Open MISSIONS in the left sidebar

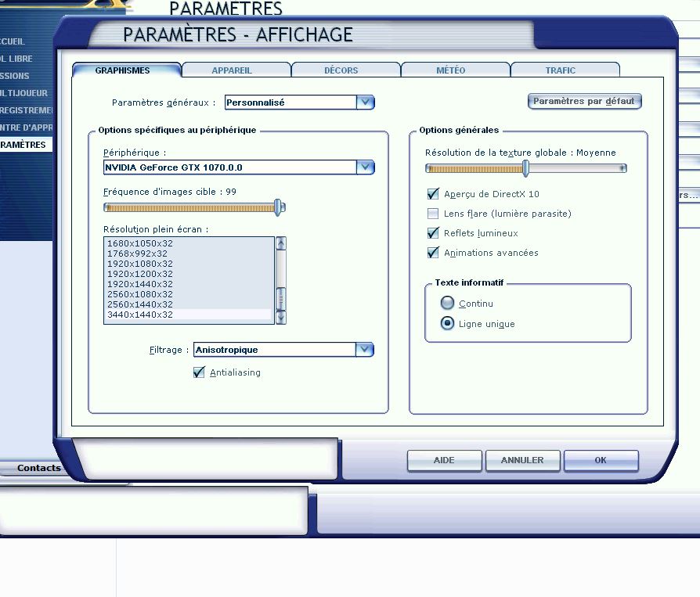[15, 76]
